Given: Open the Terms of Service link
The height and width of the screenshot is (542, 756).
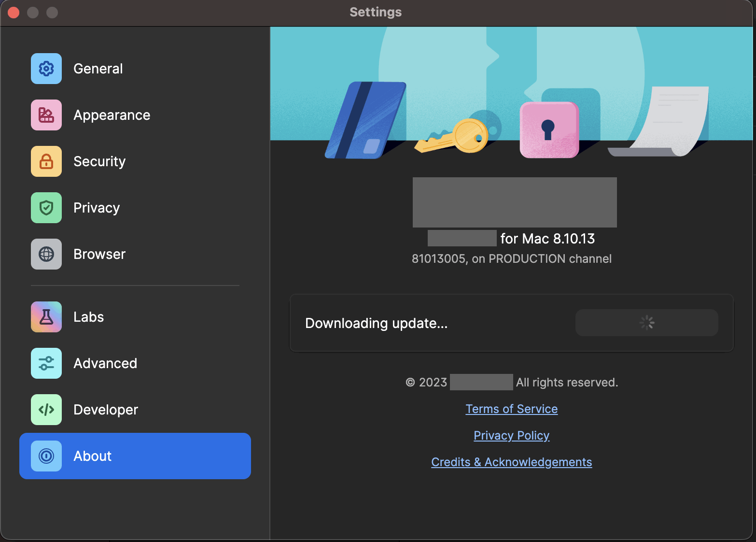Looking at the screenshot, I should click(511, 409).
